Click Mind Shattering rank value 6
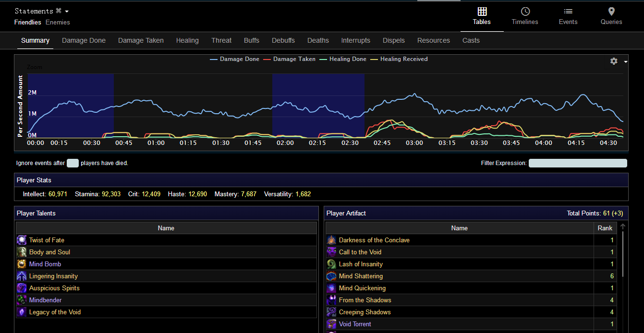This screenshot has height=333, width=644. pyautogui.click(x=612, y=276)
